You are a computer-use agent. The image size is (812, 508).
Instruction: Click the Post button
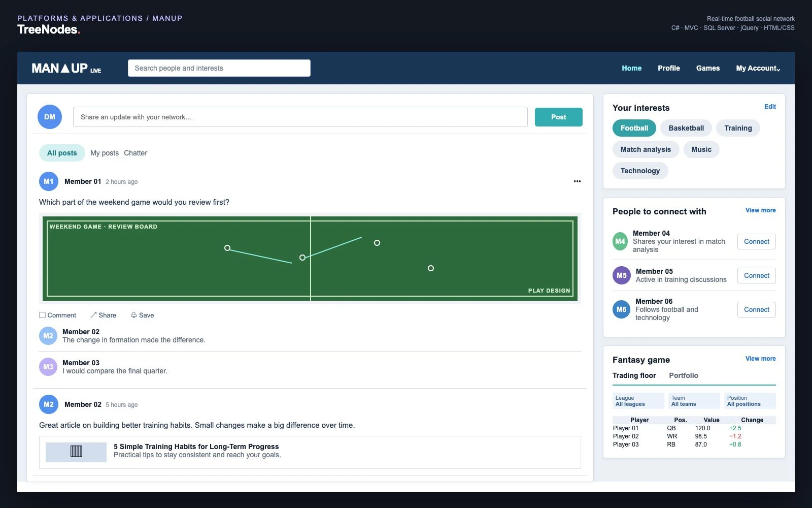(x=559, y=117)
